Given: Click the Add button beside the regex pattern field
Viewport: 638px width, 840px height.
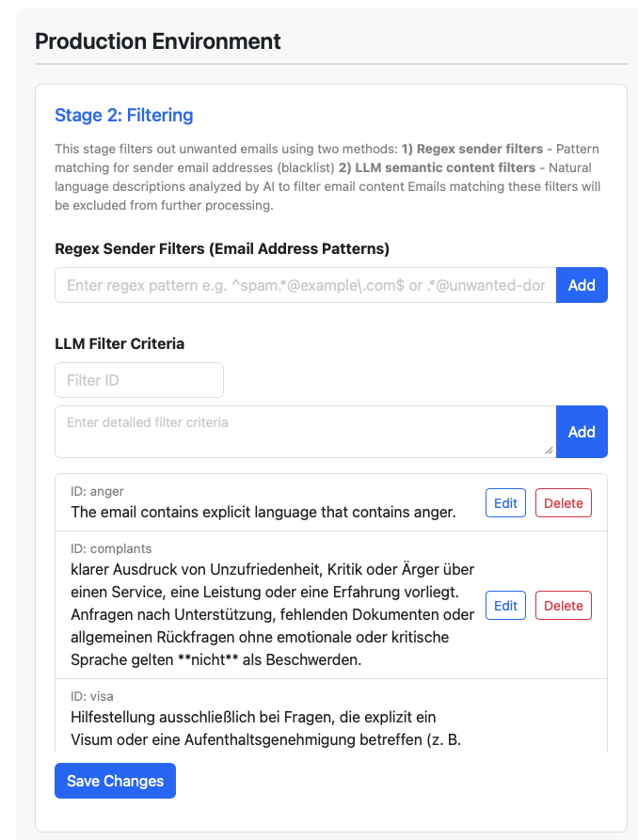Looking at the screenshot, I should click(582, 284).
